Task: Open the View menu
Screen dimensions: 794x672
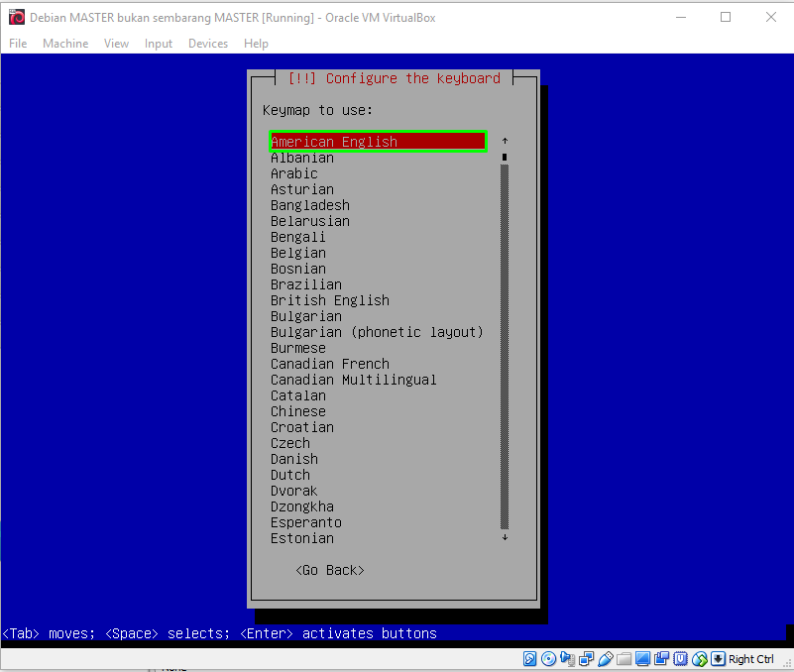Action: coord(116,44)
